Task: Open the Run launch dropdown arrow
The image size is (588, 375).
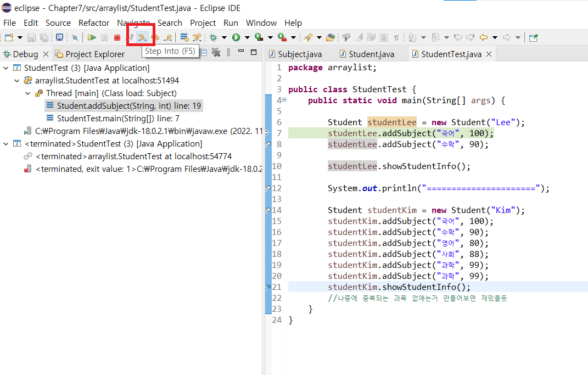Action: click(247, 37)
